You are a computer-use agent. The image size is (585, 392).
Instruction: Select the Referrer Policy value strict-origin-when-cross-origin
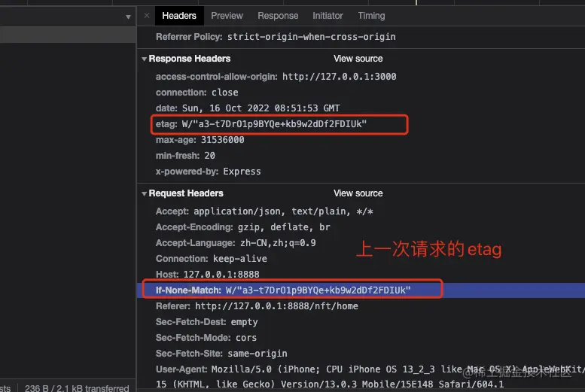(x=312, y=37)
